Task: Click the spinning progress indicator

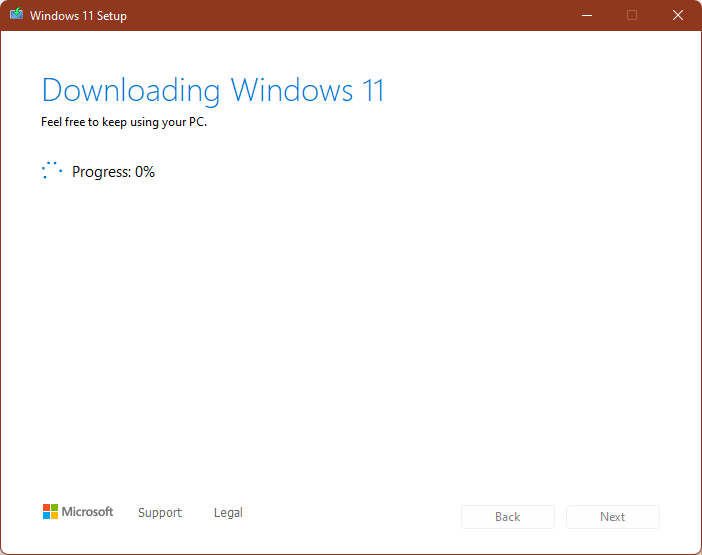Action: click(x=52, y=171)
